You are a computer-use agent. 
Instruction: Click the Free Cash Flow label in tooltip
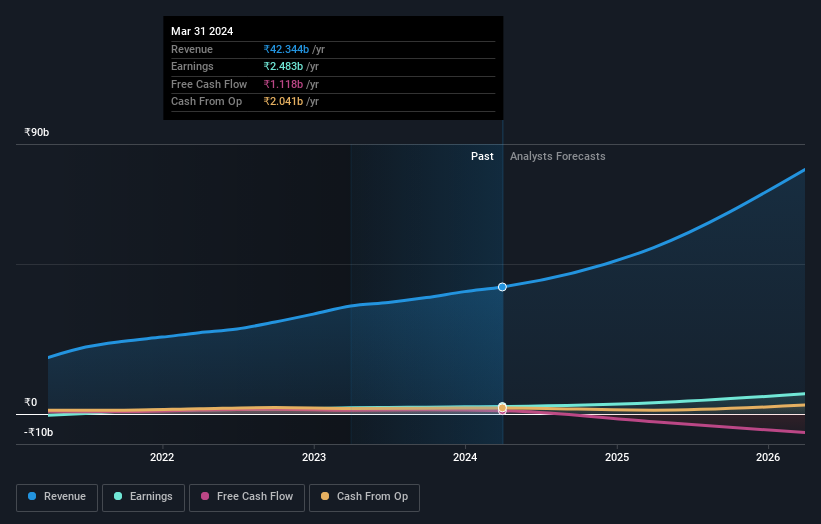click(209, 84)
